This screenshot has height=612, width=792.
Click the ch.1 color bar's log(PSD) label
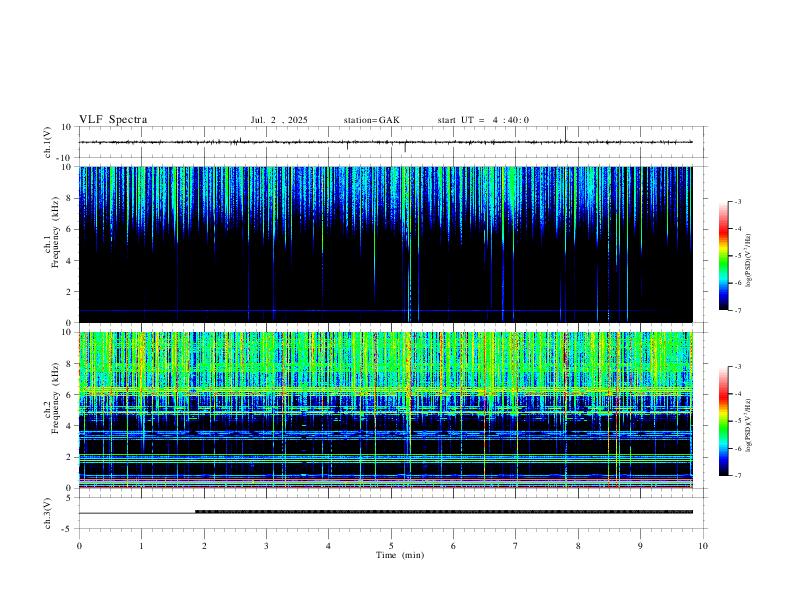[749, 260]
